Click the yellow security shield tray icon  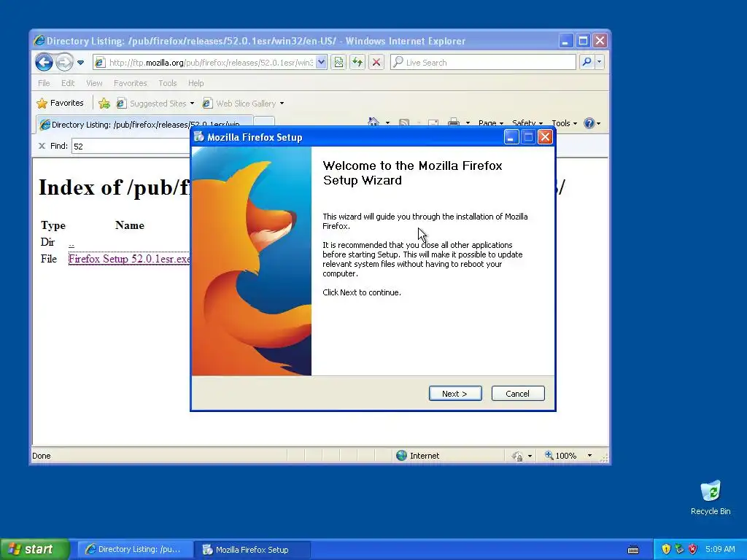(x=666, y=549)
